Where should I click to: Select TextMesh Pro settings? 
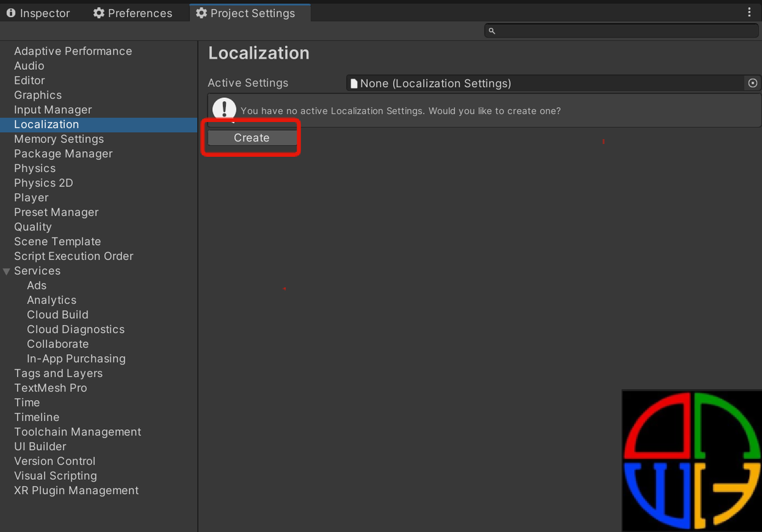(51, 388)
